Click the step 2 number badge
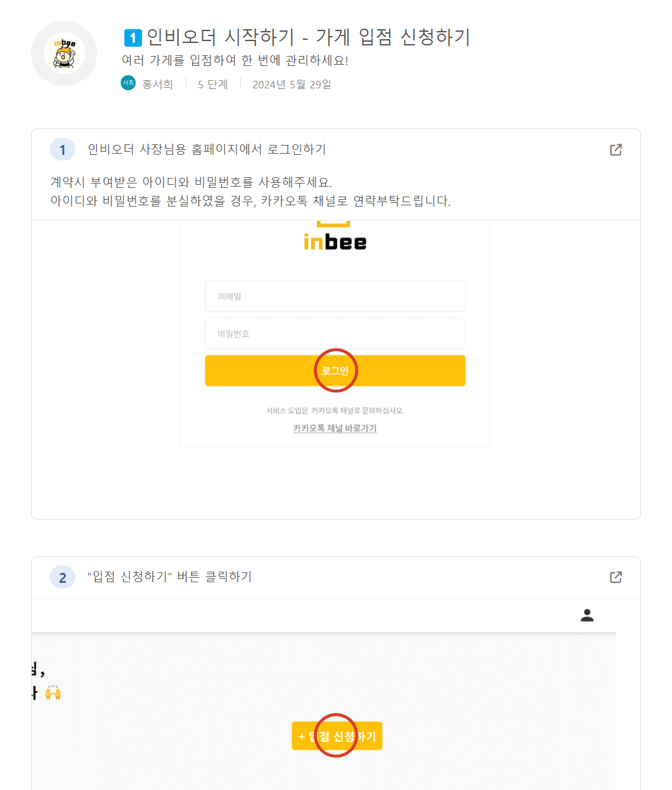Image resolution: width=672 pixels, height=790 pixels. point(62,577)
